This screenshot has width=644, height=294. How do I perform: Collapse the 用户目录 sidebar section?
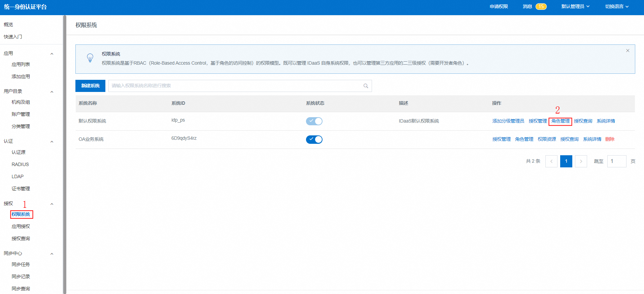point(52,92)
